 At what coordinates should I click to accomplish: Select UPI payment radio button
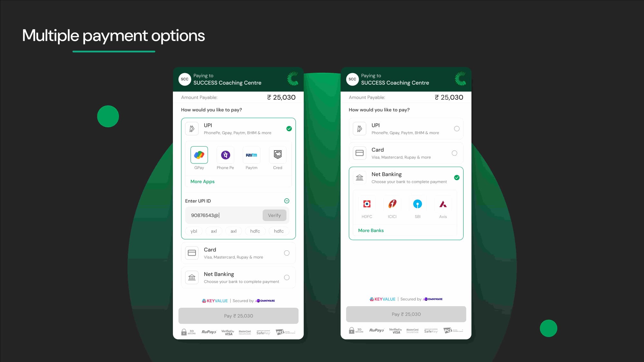[x=457, y=129]
